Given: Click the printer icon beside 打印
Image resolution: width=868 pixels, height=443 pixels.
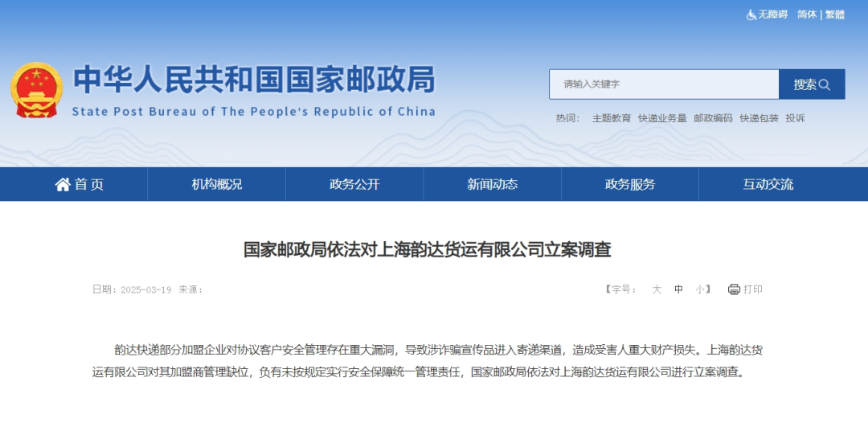Looking at the screenshot, I should 734,289.
